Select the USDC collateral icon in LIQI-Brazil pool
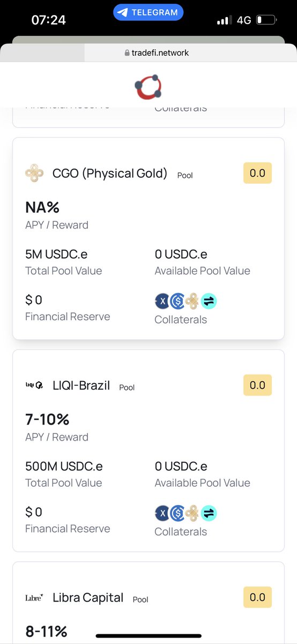This screenshot has width=297, height=644. point(178,514)
